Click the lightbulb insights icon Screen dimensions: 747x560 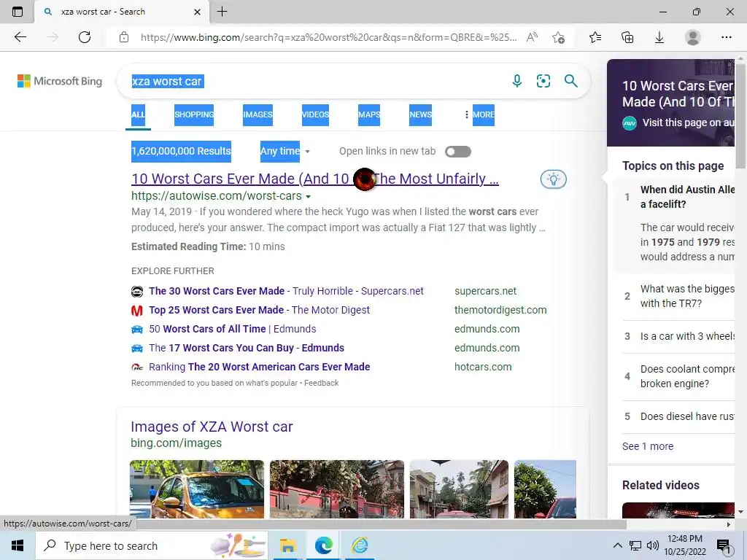(553, 179)
